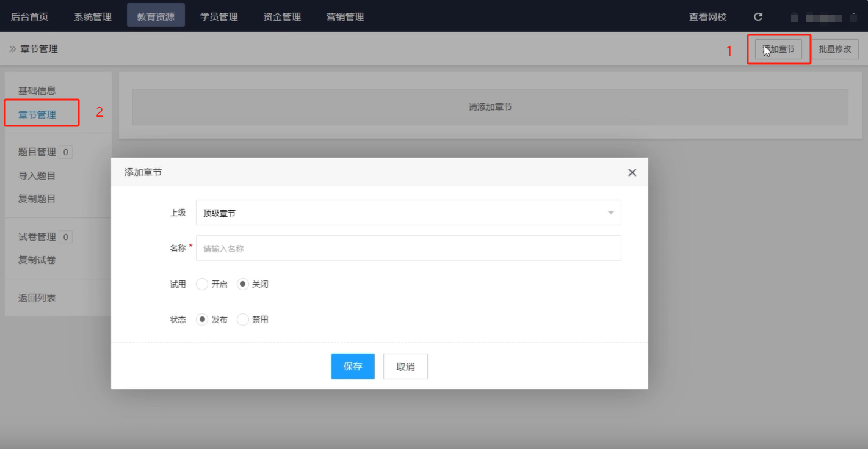Open 导入题目 in sidebar
The image size is (868, 449).
tap(37, 176)
